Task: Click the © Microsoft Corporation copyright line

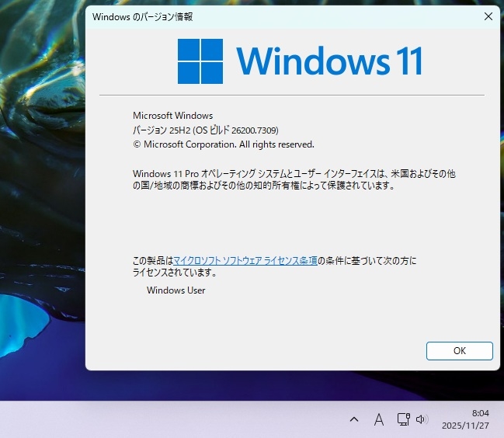Action: (224, 144)
